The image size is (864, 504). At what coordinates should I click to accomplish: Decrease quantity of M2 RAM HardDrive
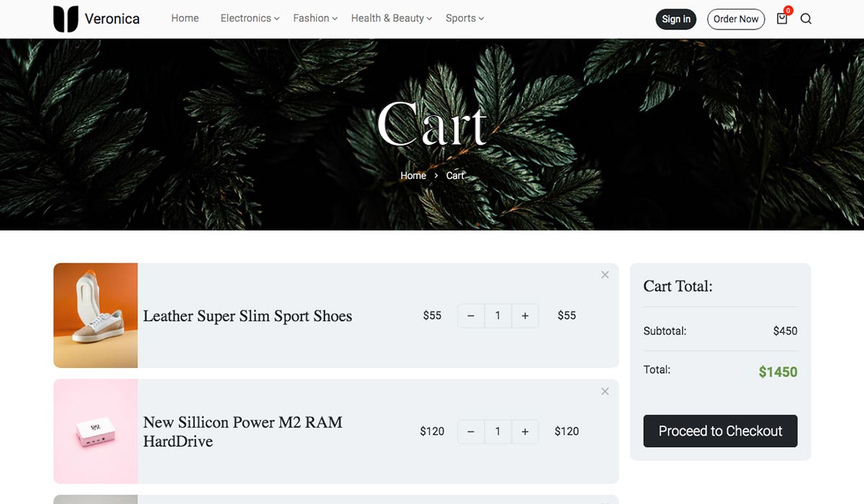[471, 431]
